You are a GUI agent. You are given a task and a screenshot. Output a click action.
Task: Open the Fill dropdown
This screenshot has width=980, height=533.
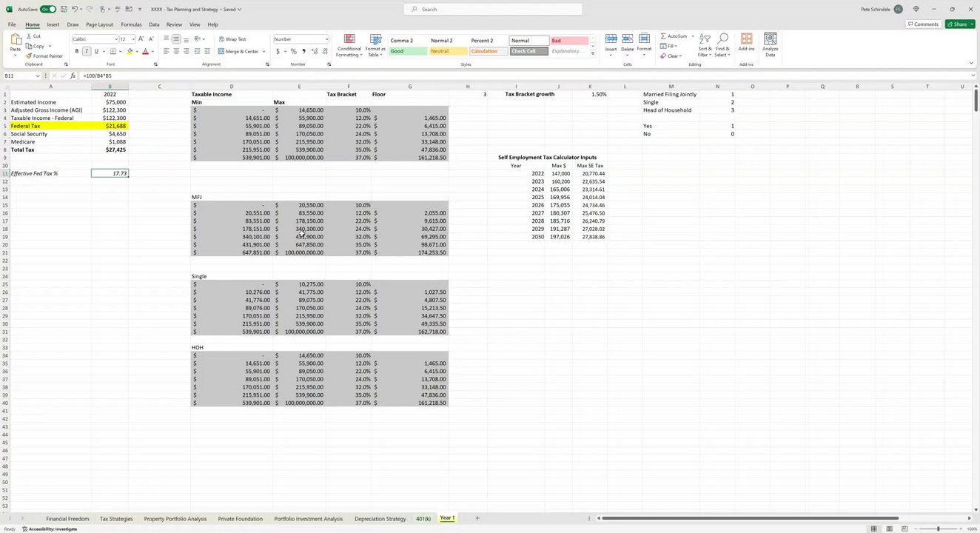click(672, 46)
